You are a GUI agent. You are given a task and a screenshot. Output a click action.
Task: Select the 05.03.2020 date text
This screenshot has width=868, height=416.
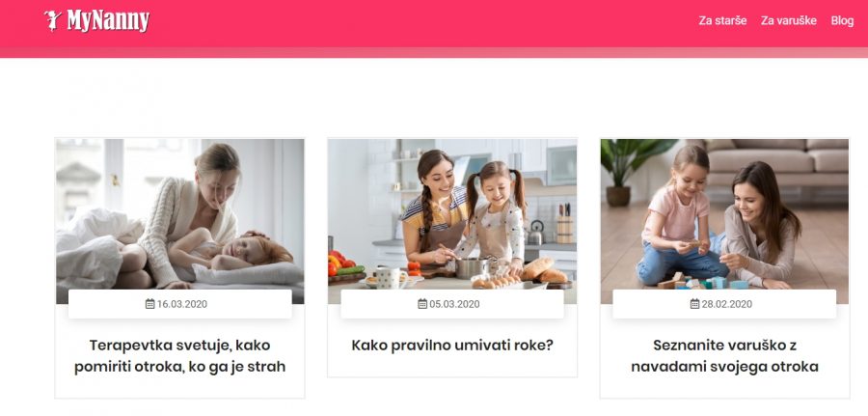(x=454, y=304)
